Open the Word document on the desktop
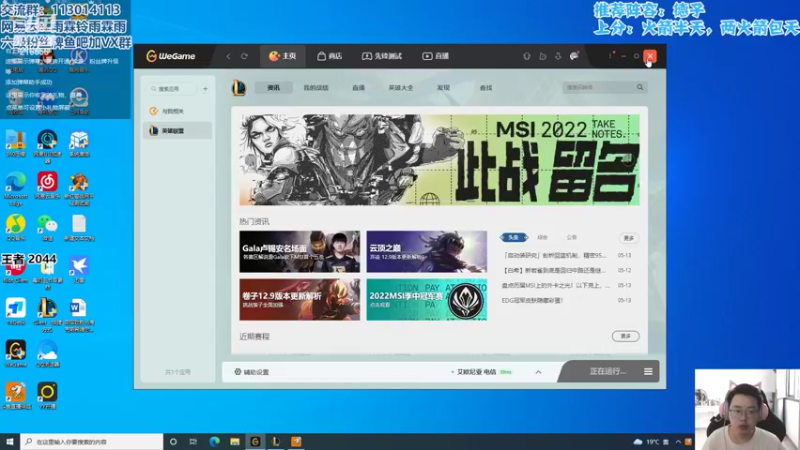Viewport: 800px width, 450px height. point(79,314)
